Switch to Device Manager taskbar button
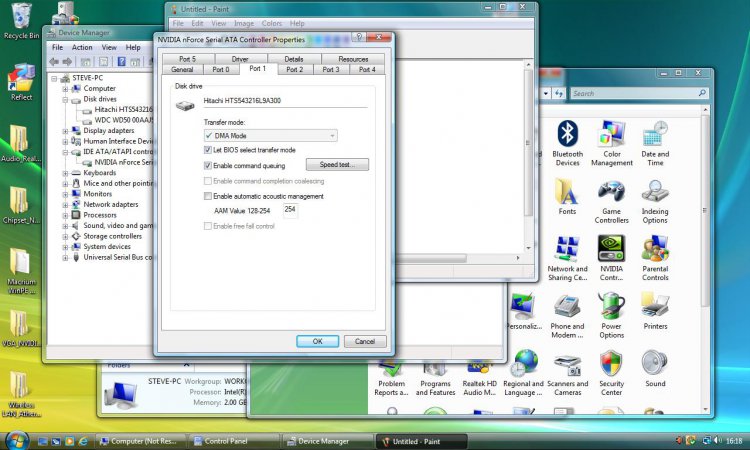The width and height of the screenshot is (750, 450). coord(327,441)
